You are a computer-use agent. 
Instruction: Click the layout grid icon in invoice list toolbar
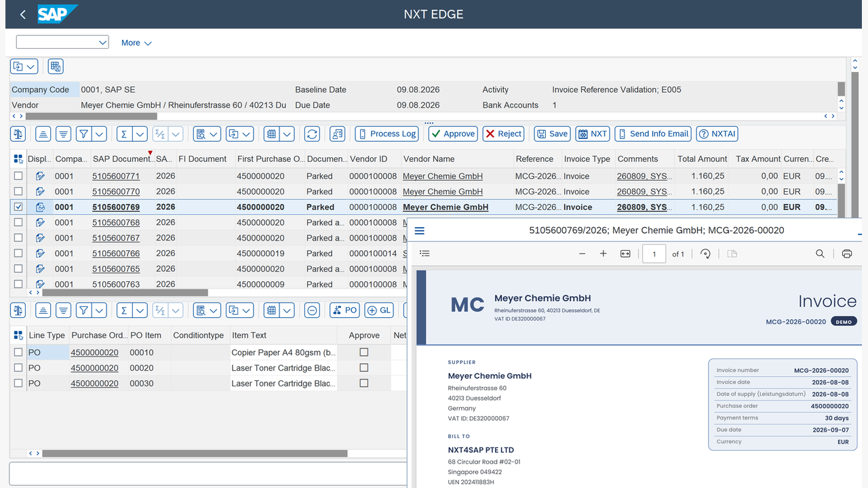click(271, 134)
